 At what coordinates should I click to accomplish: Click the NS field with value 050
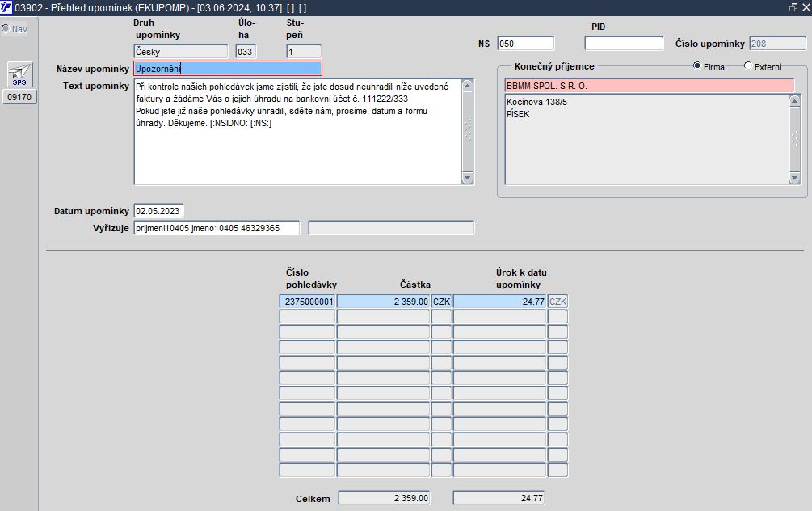click(x=526, y=44)
